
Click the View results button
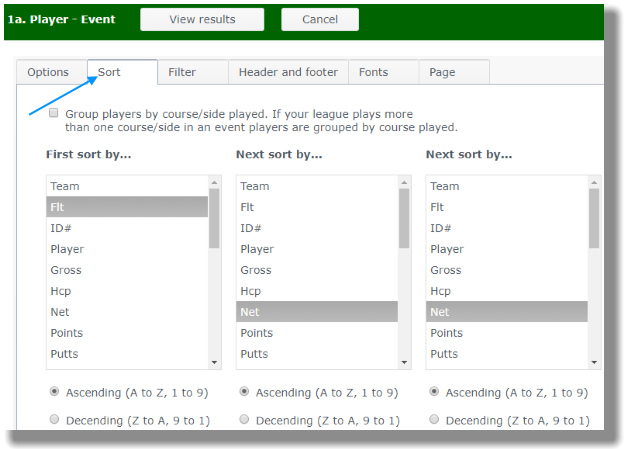click(202, 19)
